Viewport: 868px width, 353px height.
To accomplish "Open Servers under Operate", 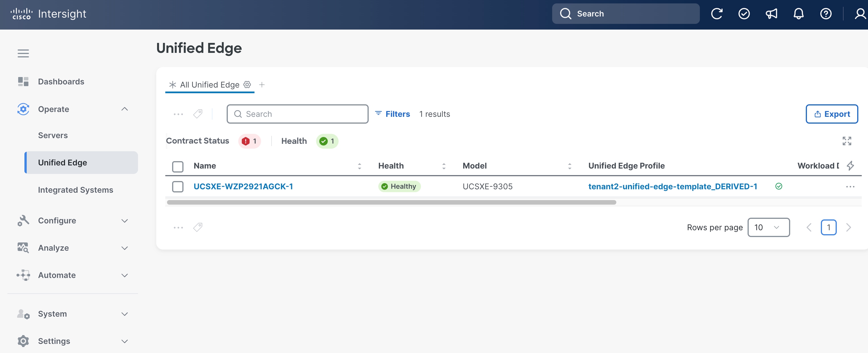I will pyautogui.click(x=53, y=135).
